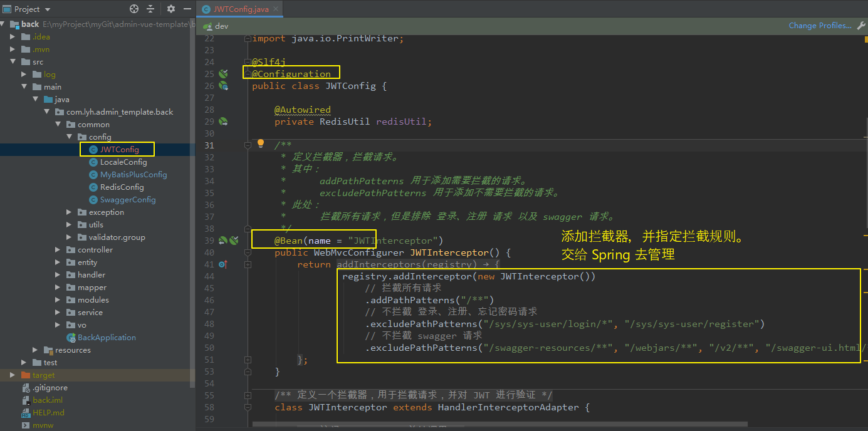Click the Spring leaf icon beside dev
This screenshot has width=868, height=431.
click(x=208, y=26)
